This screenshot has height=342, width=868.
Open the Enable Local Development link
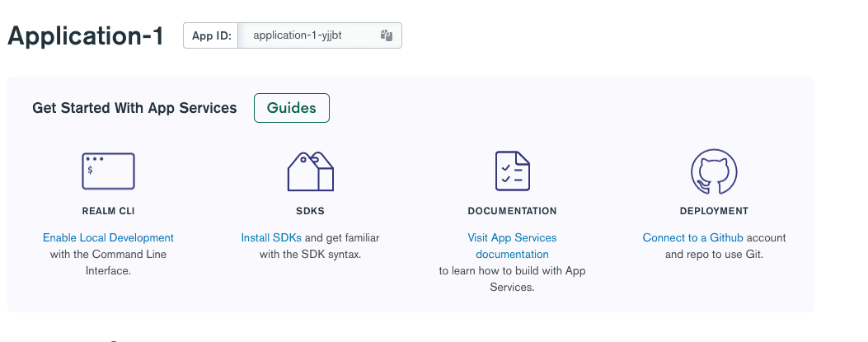[x=108, y=237]
